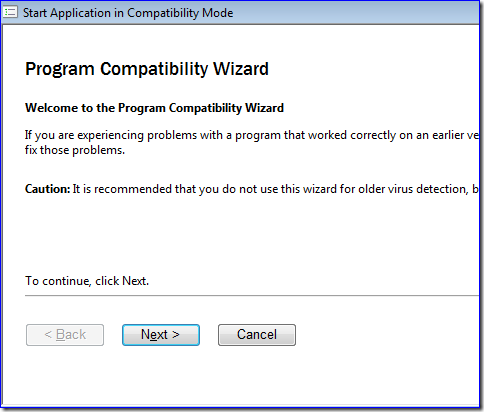Click the window icon in the title bar

pos(10,13)
